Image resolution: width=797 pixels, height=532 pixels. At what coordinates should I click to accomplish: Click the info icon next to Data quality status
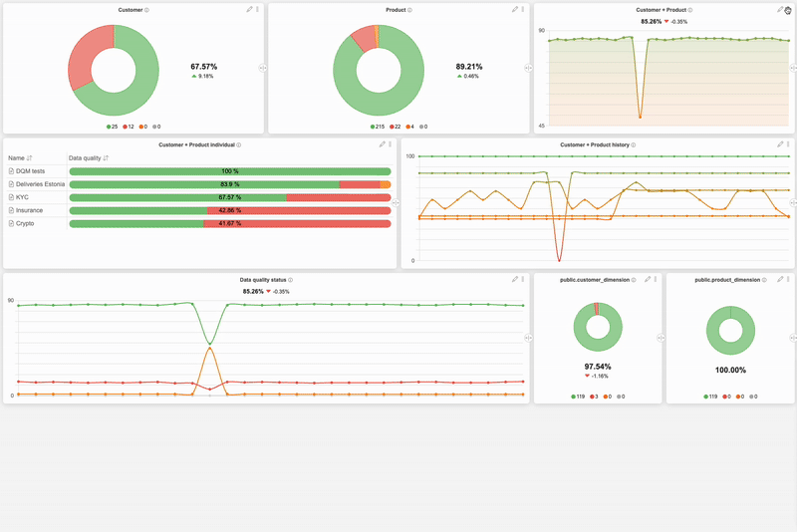coord(290,280)
